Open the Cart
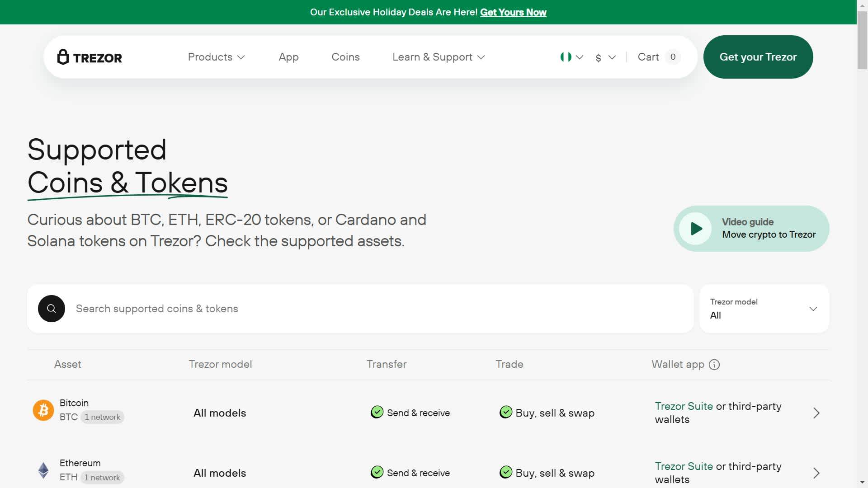868x488 pixels. coord(648,57)
